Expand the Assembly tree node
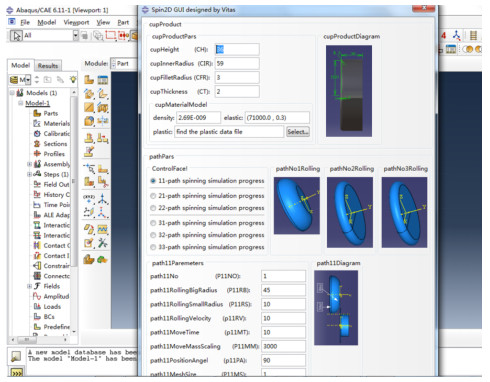Screen dimensions: 490x382 [x=29, y=164]
